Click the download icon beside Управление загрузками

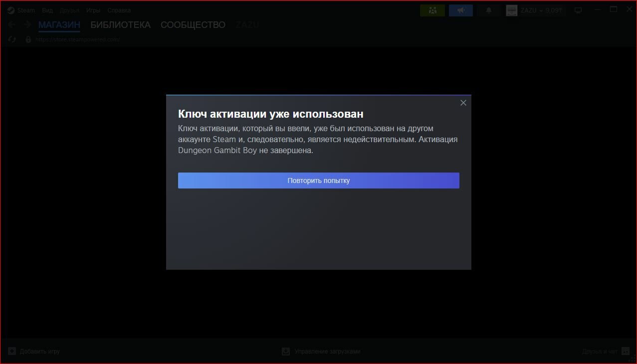pos(286,352)
